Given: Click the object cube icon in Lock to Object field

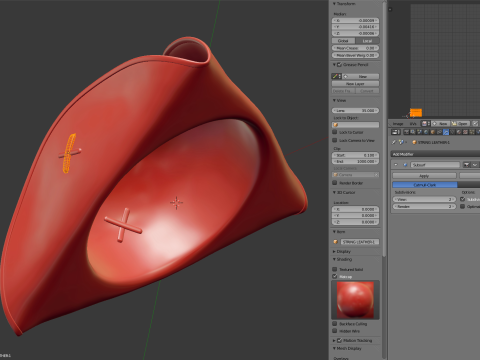Looking at the screenshot, I should (x=336, y=125).
